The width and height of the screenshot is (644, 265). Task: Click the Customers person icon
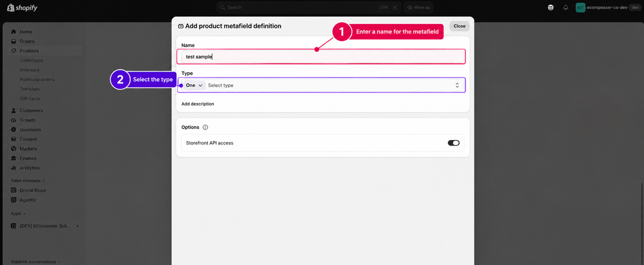(14, 111)
